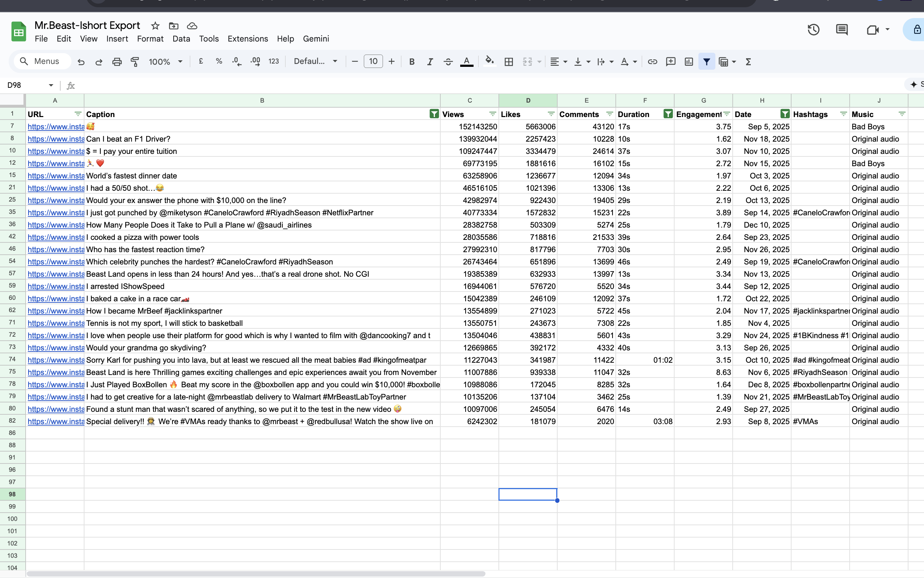Open active Date column filter

(785, 114)
